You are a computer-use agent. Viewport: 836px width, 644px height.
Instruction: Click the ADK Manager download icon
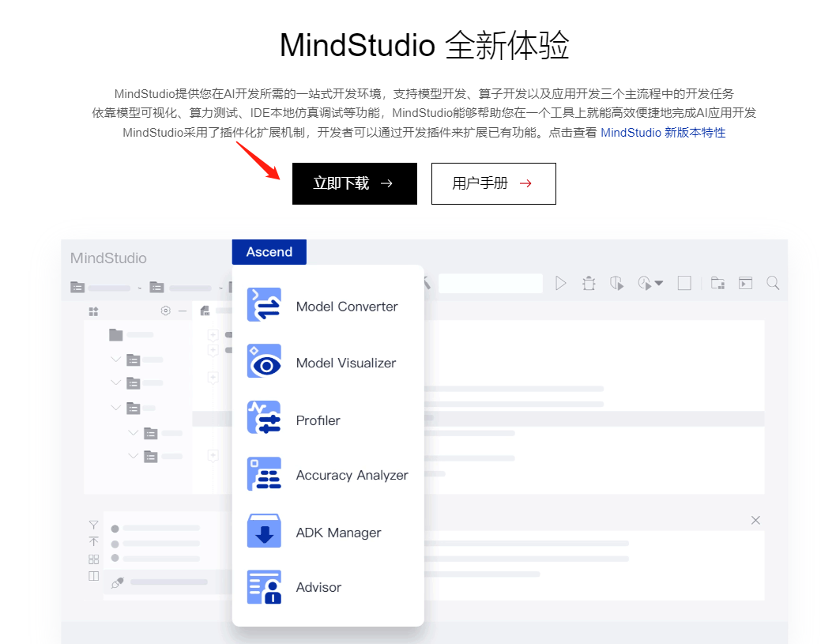click(264, 530)
